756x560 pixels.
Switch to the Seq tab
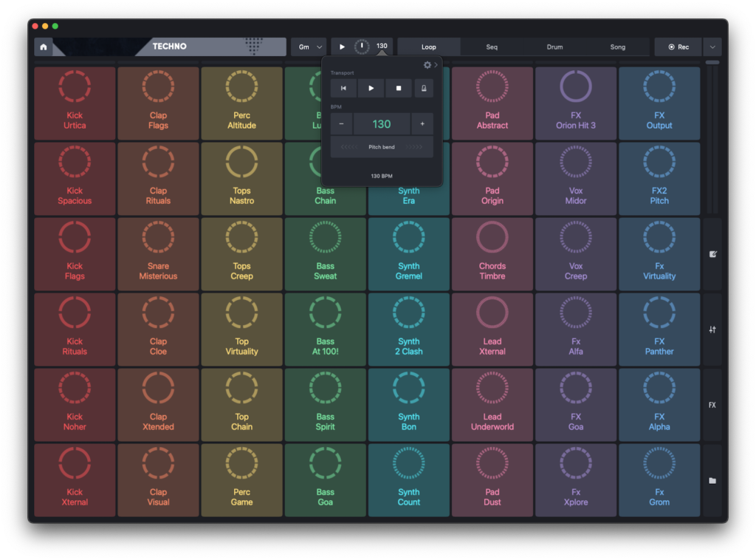[492, 47]
